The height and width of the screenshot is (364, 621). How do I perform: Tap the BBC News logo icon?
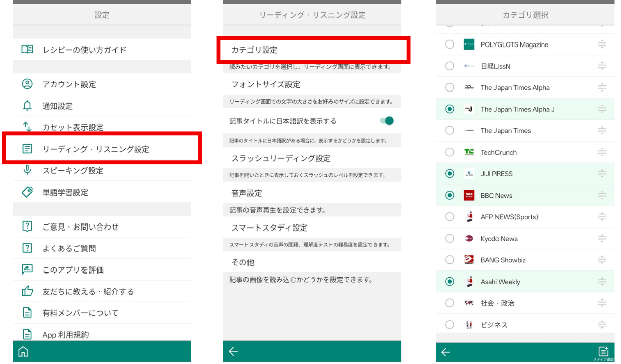click(x=469, y=196)
